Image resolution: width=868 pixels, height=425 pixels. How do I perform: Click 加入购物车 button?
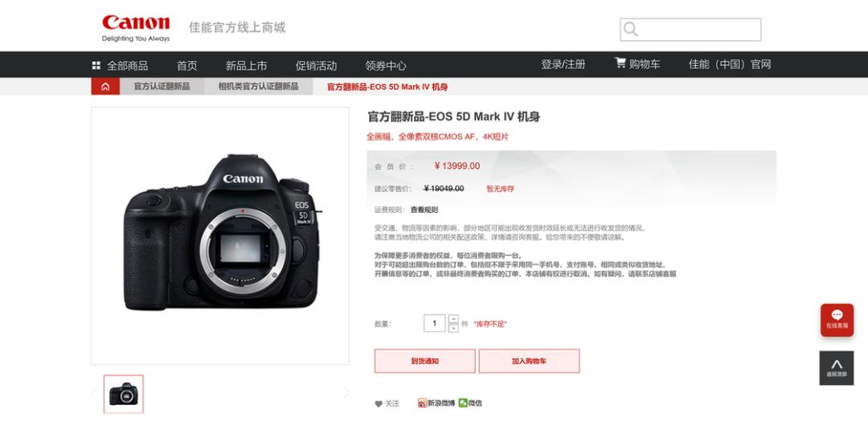tap(529, 361)
